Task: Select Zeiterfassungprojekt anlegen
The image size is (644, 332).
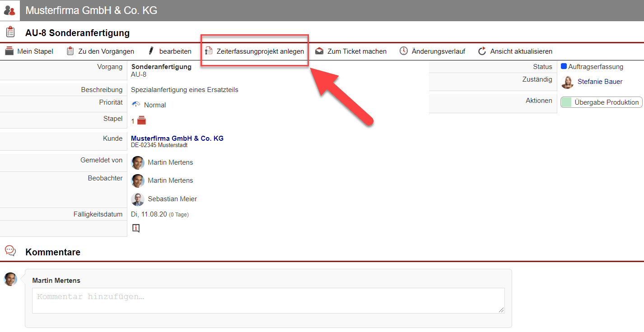Action: 254,51
